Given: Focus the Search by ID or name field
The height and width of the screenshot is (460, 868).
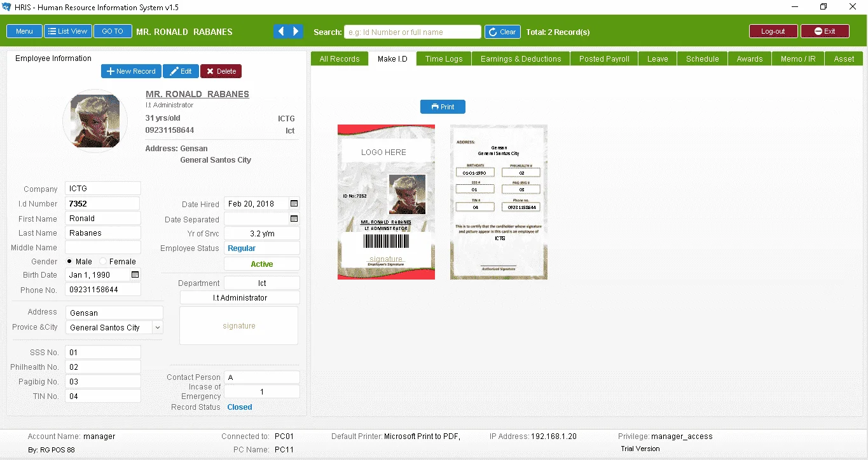Looking at the screenshot, I should pos(413,32).
